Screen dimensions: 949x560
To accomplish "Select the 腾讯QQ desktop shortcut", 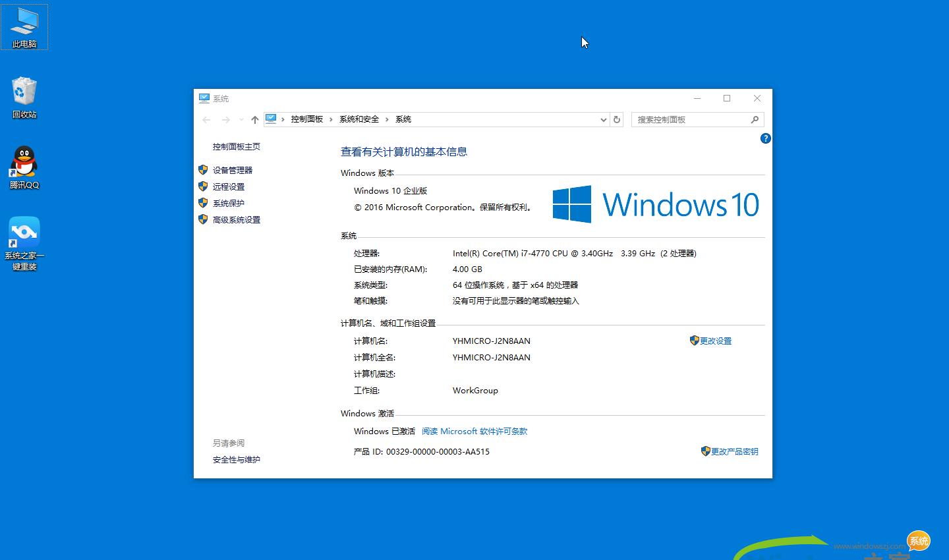I will point(24,168).
